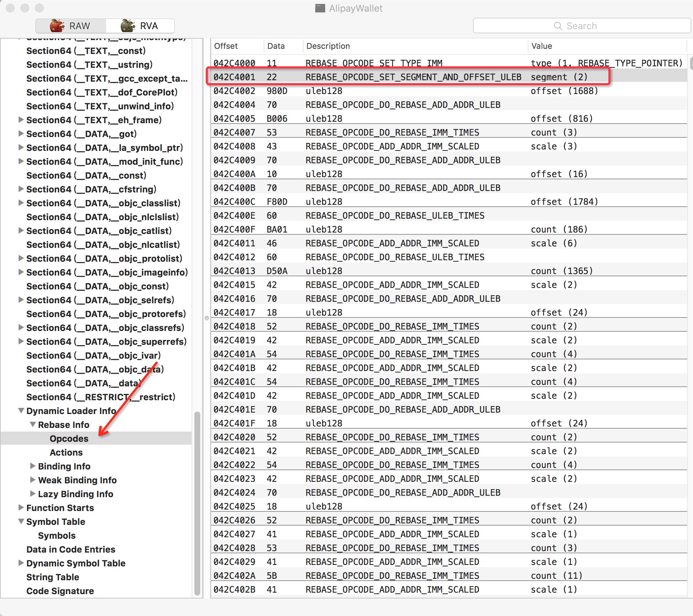The image size is (693, 616).
Task: Switch to RAW address mode
Action: pos(70,26)
